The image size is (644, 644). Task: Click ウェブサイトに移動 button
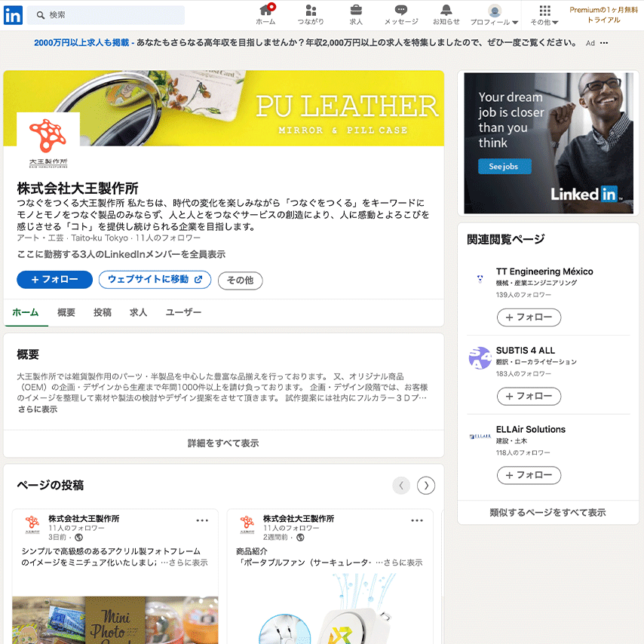(x=155, y=280)
